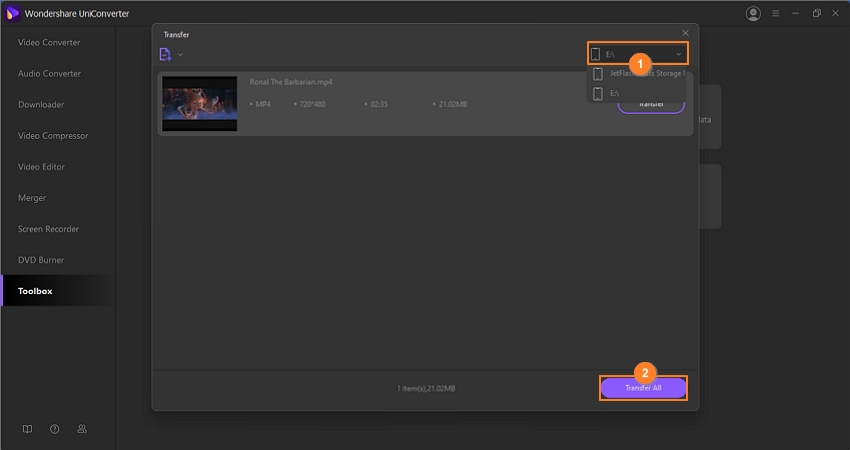
Task: Open the community users icon
Action: [82, 429]
